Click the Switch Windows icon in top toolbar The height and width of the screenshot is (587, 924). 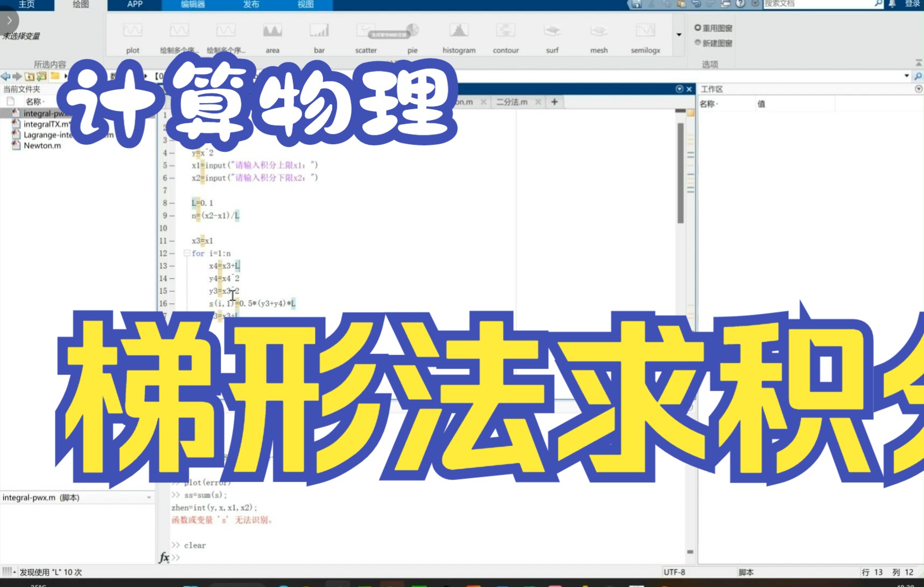(725, 4)
